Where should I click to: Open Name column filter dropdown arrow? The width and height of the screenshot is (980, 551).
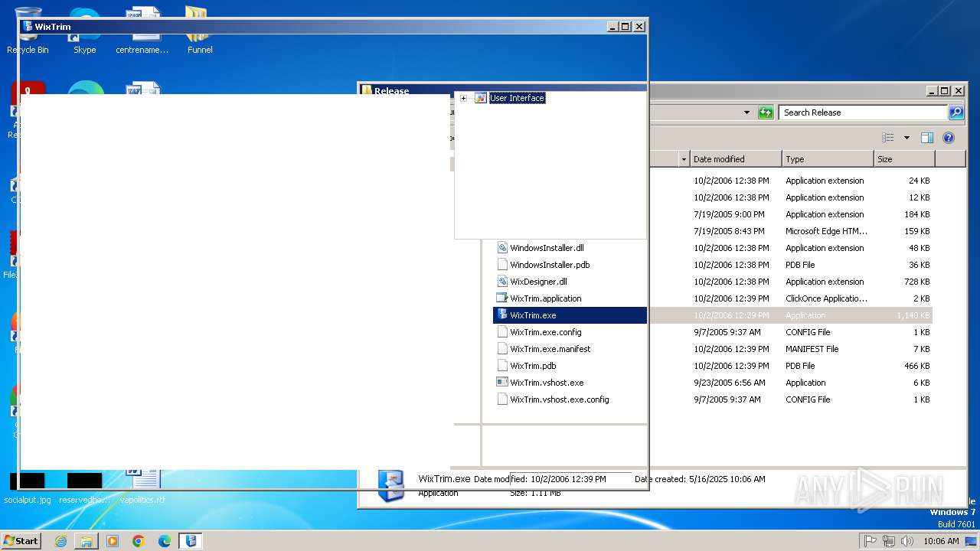[684, 159]
